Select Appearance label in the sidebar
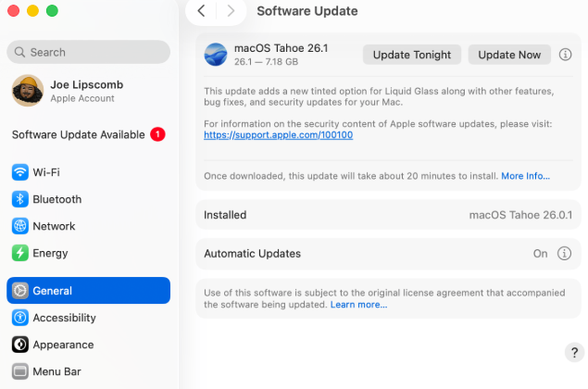The height and width of the screenshot is (389, 588). coord(63,345)
